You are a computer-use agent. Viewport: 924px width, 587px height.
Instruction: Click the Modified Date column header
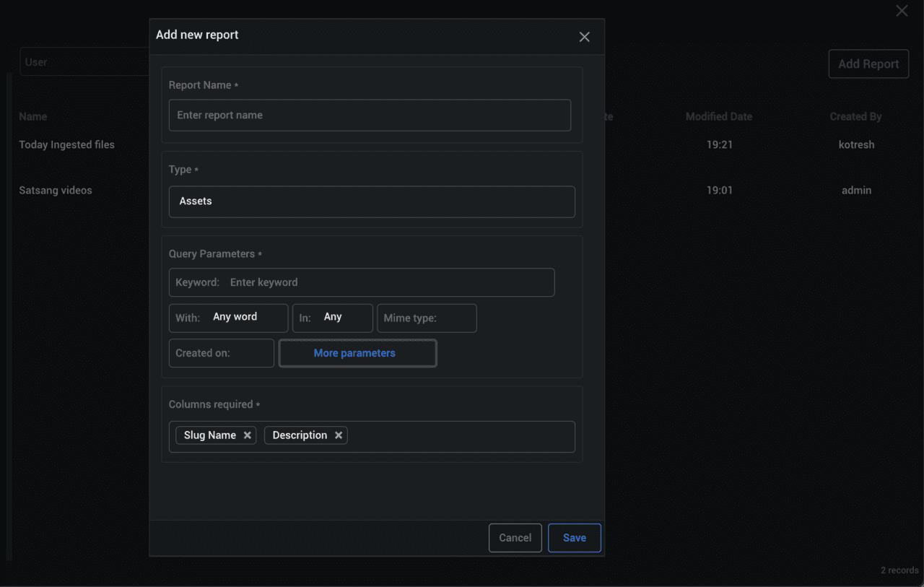point(719,116)
